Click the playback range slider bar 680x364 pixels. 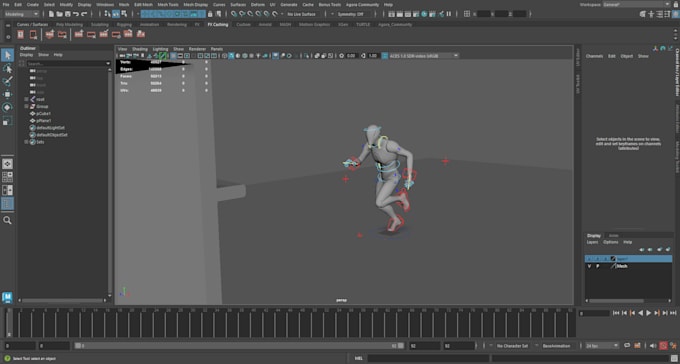tap(239, 346)
